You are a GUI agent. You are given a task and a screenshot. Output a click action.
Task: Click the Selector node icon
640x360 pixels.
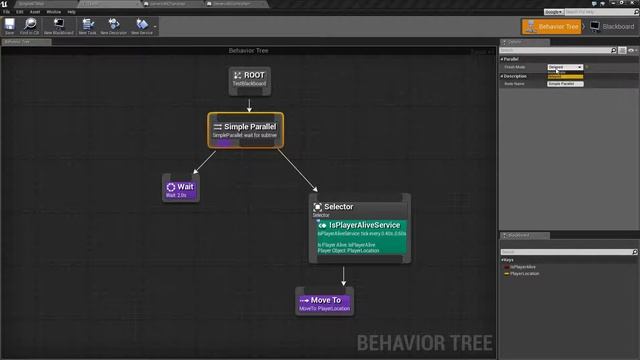point(318,207)
